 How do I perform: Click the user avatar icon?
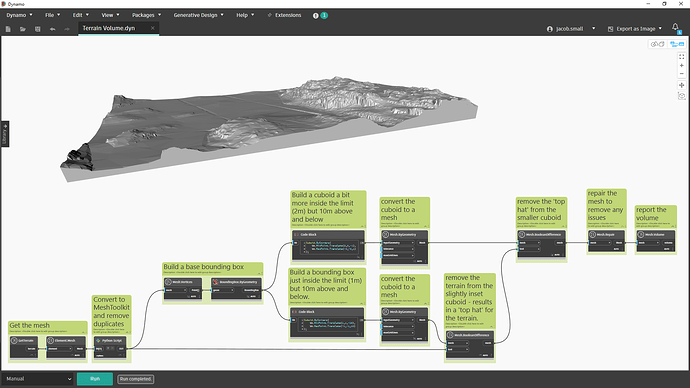(550, 29)
